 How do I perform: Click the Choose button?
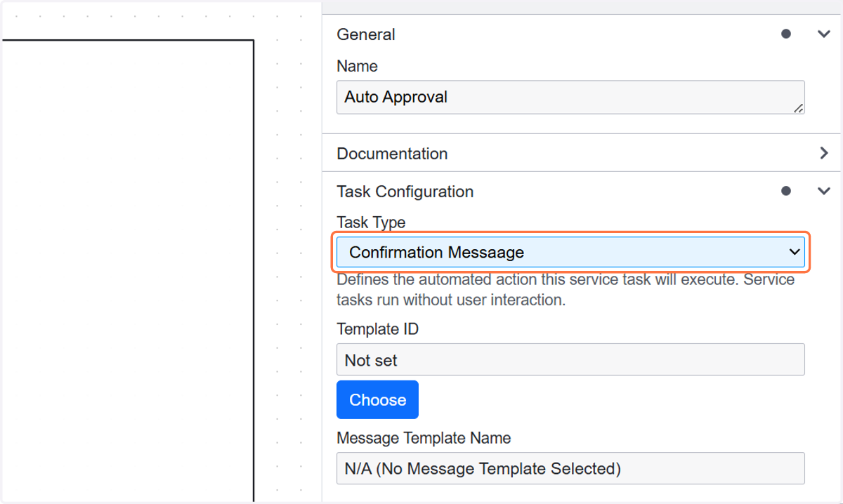[x=377, y=399]
